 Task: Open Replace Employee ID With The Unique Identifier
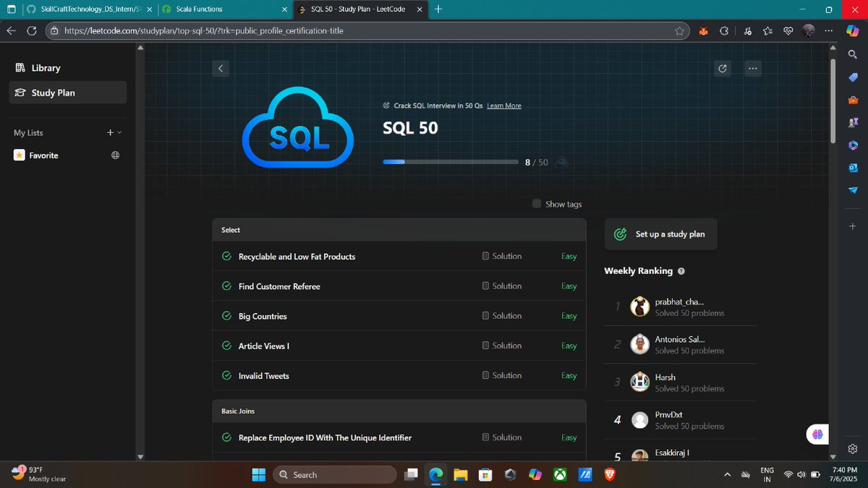(x=325, y=438)
